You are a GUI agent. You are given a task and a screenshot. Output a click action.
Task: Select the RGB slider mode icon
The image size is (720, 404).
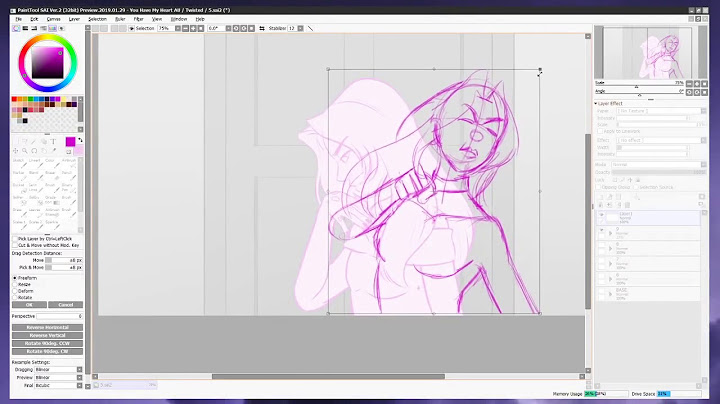25,28
